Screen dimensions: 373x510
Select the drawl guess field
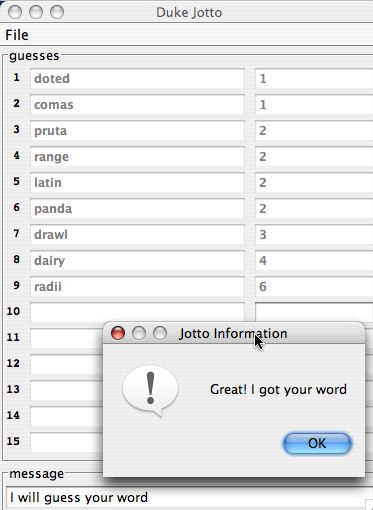pyautogui.click(x=137, y=235)
